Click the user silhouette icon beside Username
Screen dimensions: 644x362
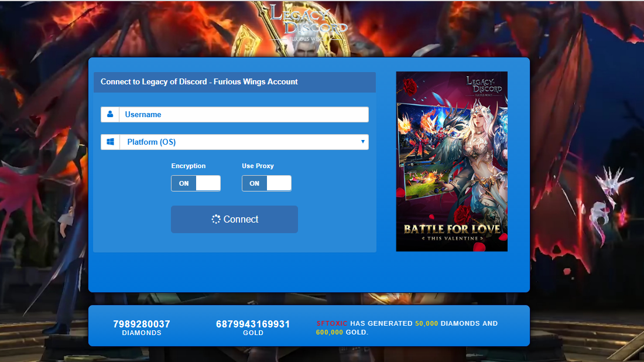tap(109, 114)
